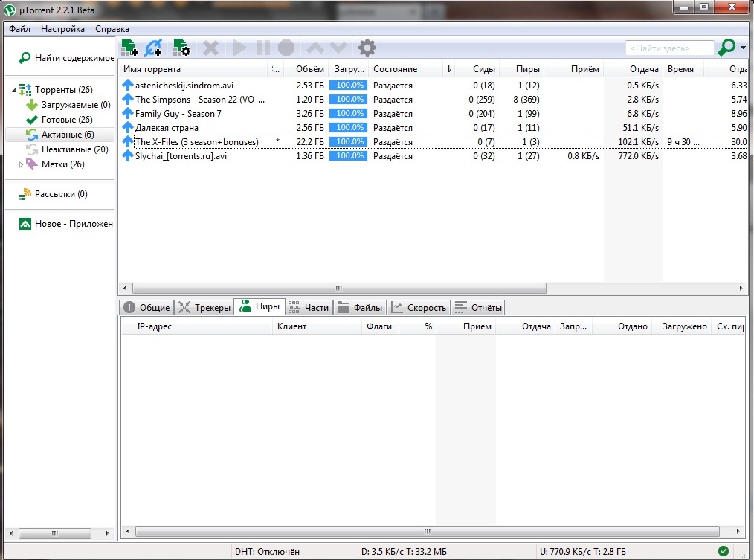Image resolution: width=754 pixels, height=560 pixels.
Task: Switch to the Общие tab
Action: (146, 308)
